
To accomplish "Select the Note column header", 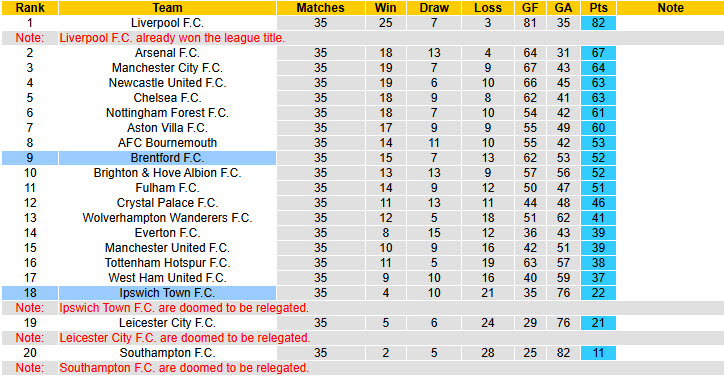I will 670,8.
